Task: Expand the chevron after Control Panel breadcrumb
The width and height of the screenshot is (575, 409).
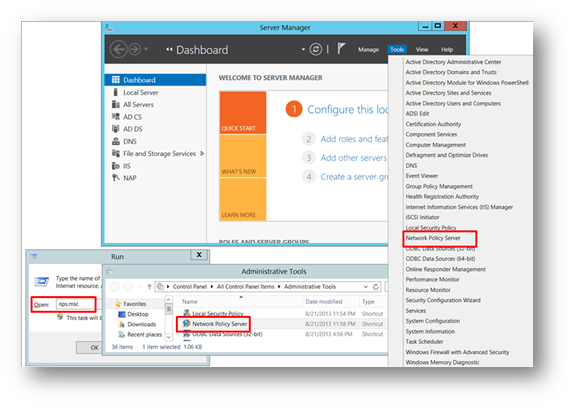Action: click(x=212, y=286)
